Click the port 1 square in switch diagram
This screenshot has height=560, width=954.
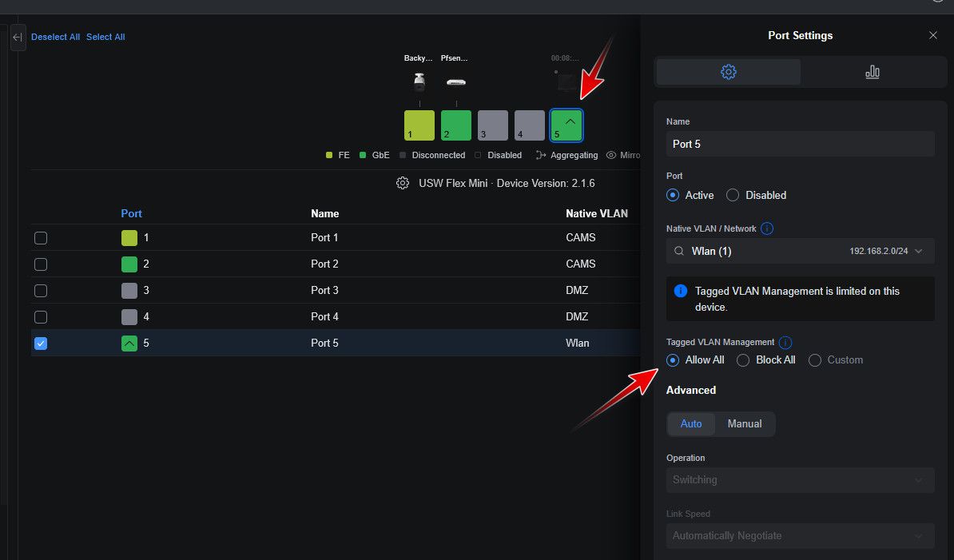[419, 125]
